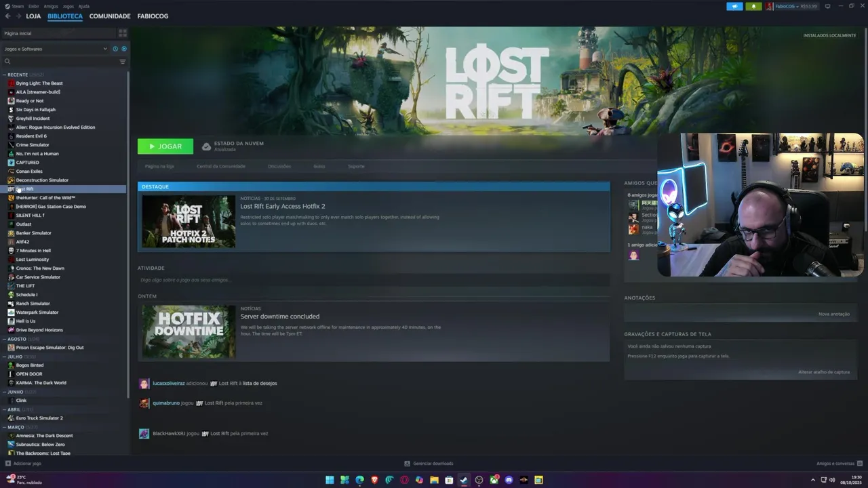Image resolution: width=868 pixels, height=488 pixels.
Task: Select Ready or Not in library
Action: (30, 101)
